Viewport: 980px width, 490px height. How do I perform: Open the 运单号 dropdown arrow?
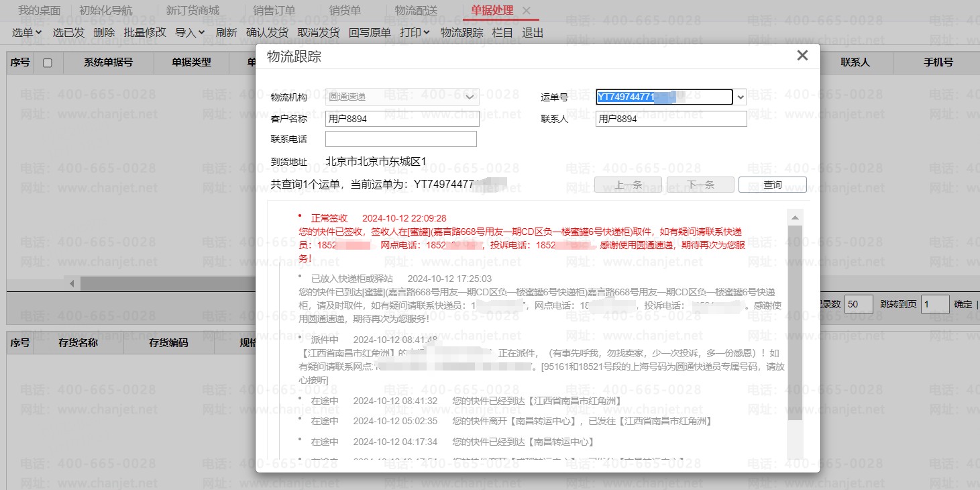(740, 97)
